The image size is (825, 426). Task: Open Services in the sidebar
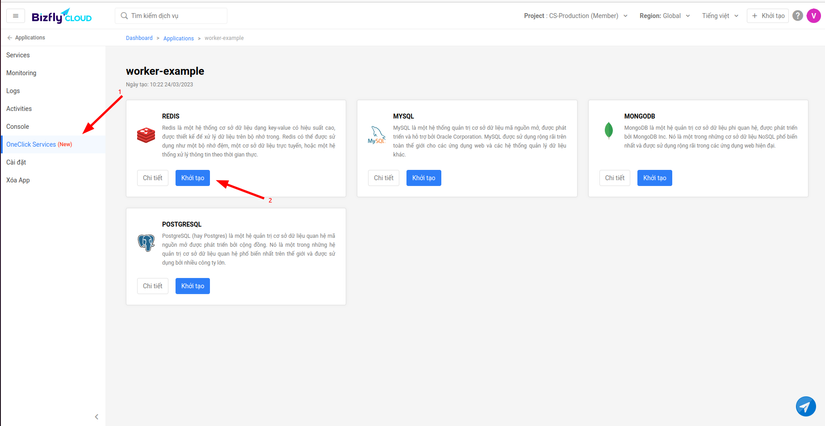53,55
